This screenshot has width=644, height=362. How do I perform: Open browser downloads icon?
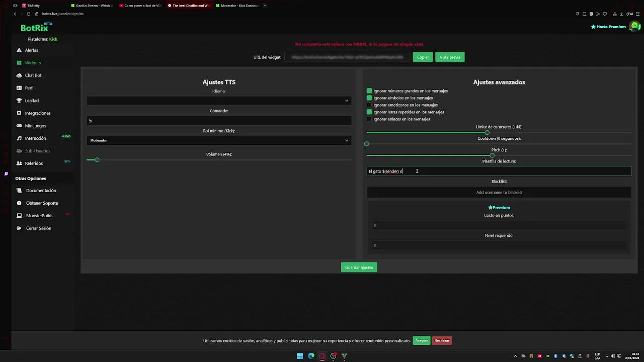(622, 14)
